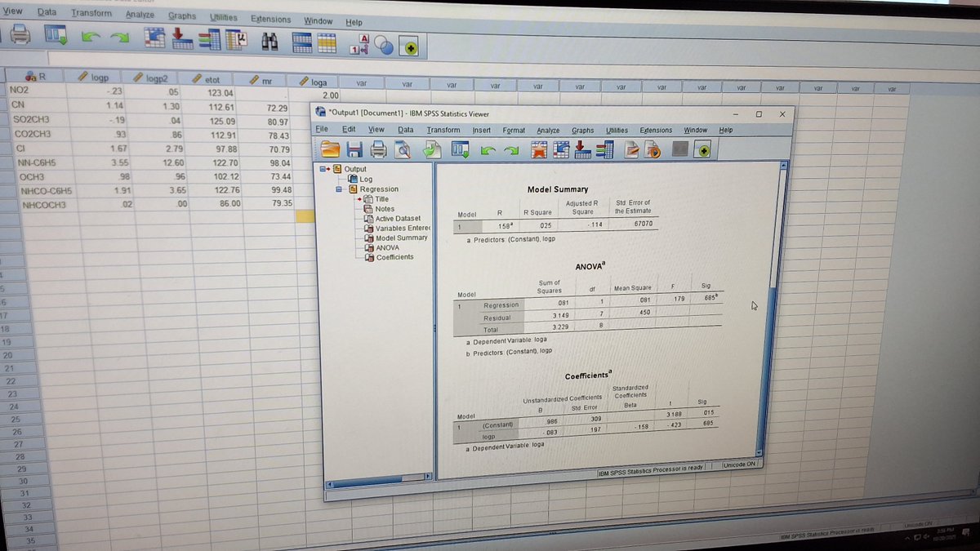Select the logp column header

pos(92,78)
